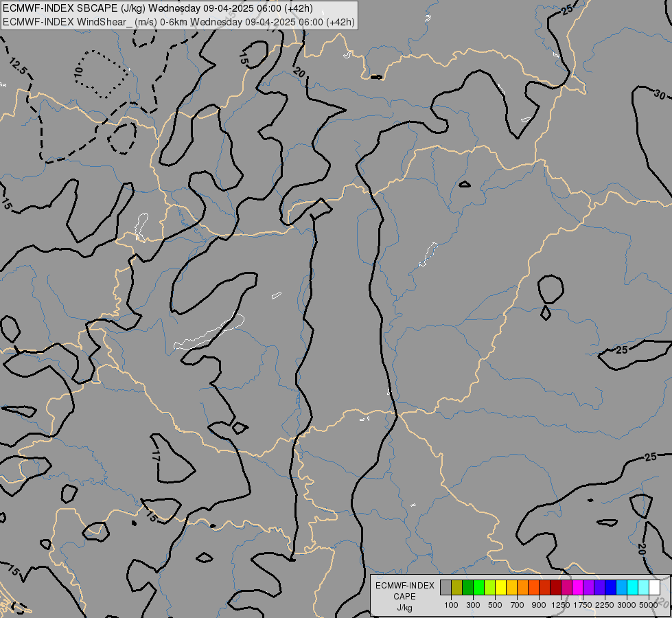Click the pure blue legend swatch
Screen dimensions: 672x618
tap(610, 588)
